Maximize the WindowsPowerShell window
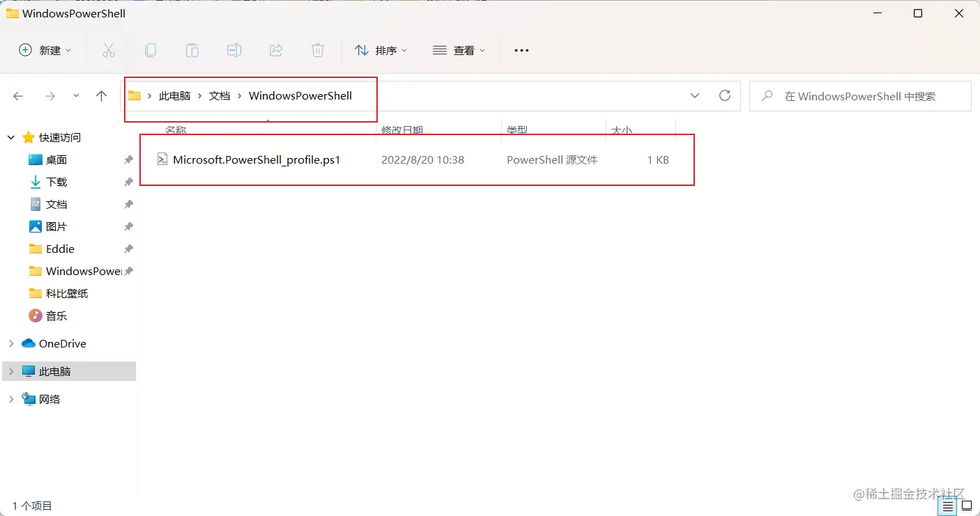Image resolution: width=980 pixels, height=516 pixels. 918,13
